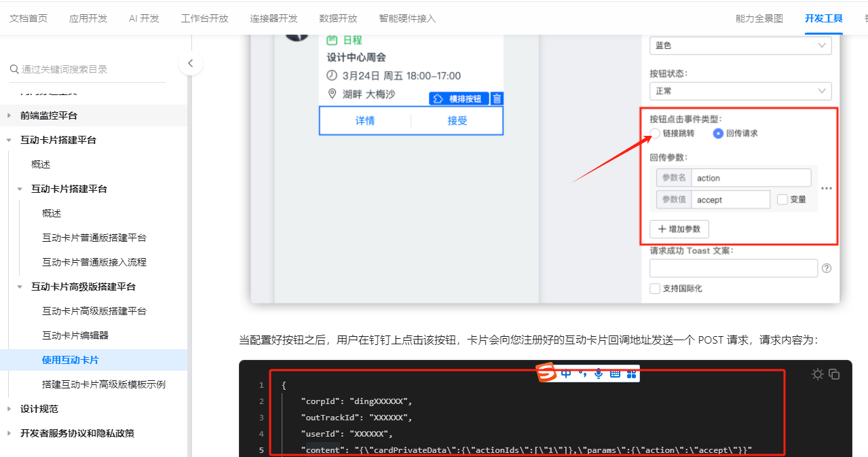
Task: Click the trash icon beside 横排按钮
Action: point(497,98)
